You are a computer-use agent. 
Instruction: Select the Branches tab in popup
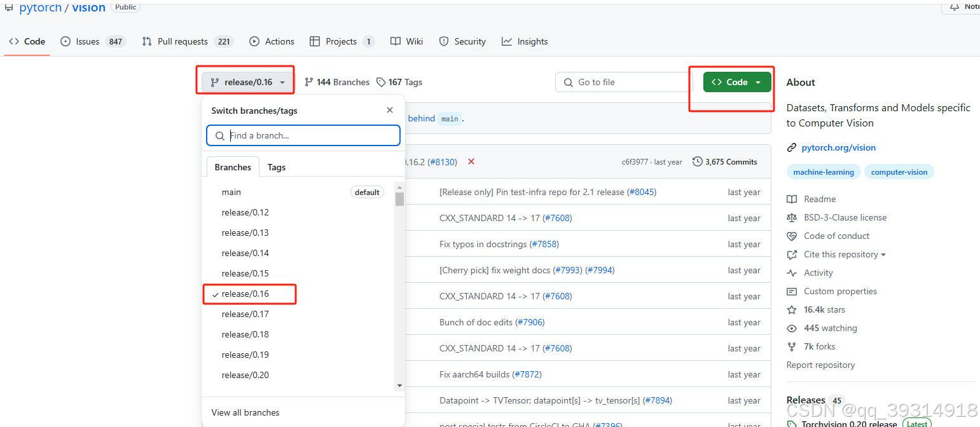pyautogui.click(x=233, y=167)
